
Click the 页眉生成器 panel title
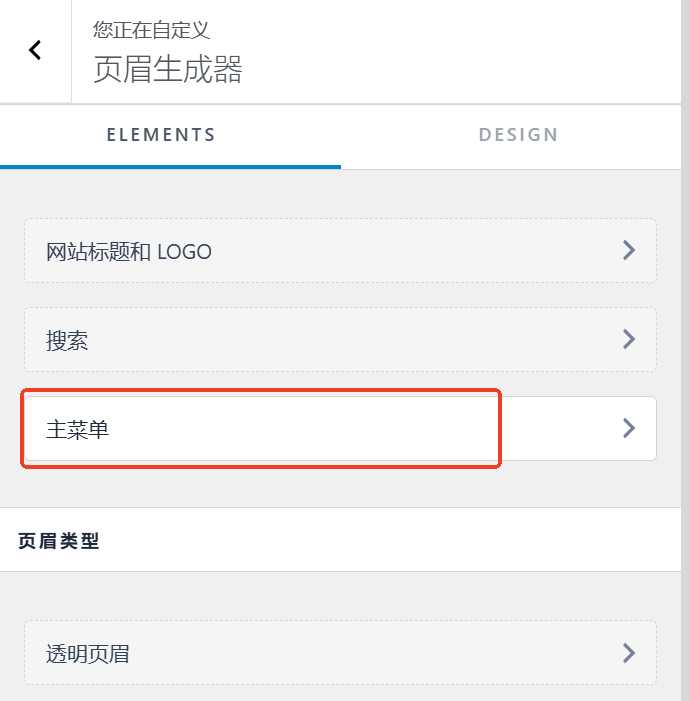click(168, 69)
